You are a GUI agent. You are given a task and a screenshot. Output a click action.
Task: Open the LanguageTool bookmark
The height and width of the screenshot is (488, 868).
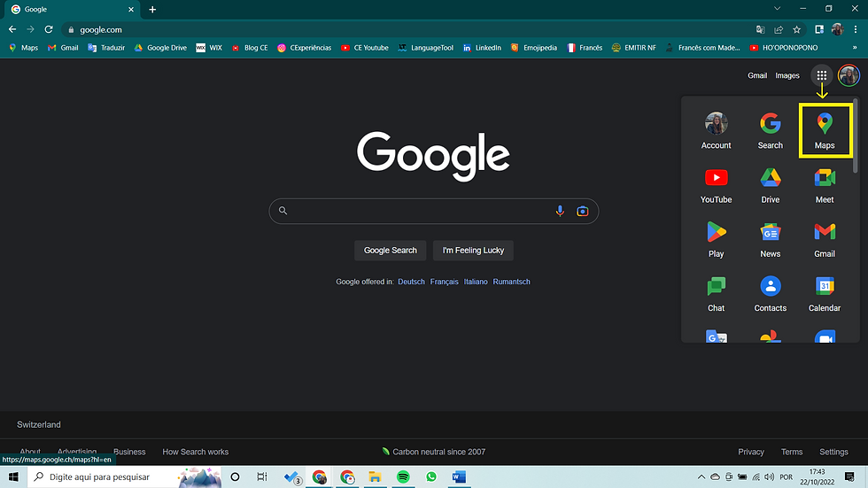pyautogui.click(x=426, y=48)
